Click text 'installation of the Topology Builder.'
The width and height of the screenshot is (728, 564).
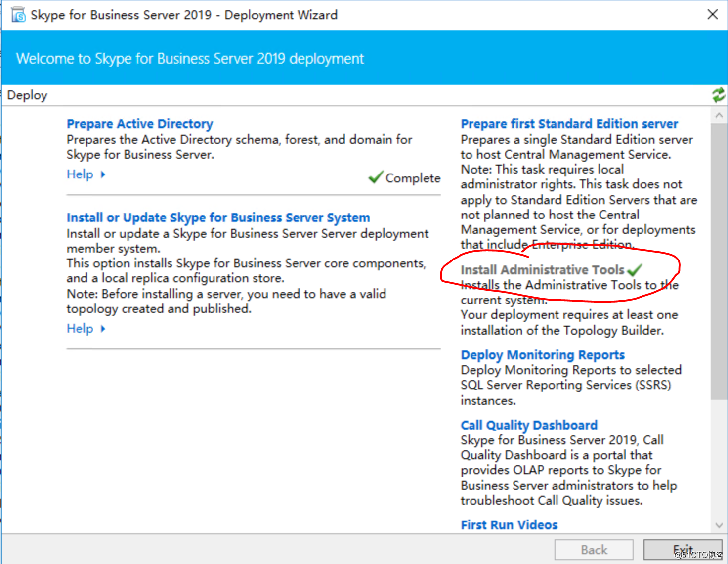click(562, 330)
